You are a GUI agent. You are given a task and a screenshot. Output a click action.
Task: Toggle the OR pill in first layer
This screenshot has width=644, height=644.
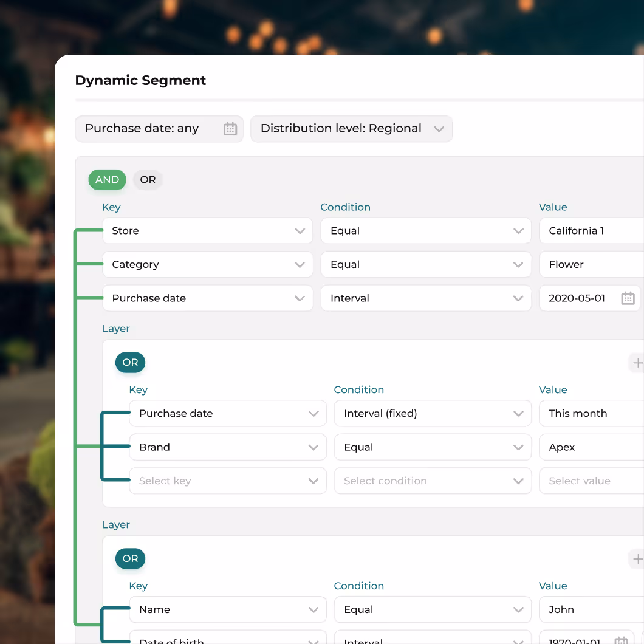[x=130, y=362]
